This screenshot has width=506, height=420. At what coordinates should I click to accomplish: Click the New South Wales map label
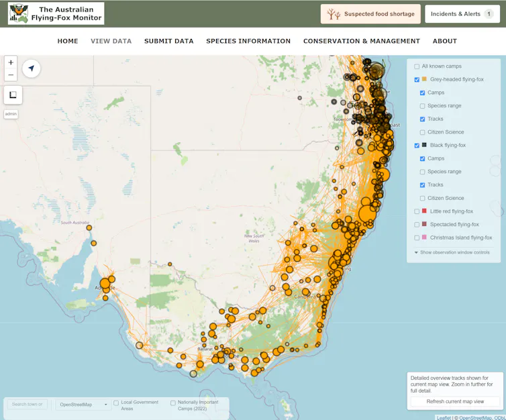click(254, 238)
